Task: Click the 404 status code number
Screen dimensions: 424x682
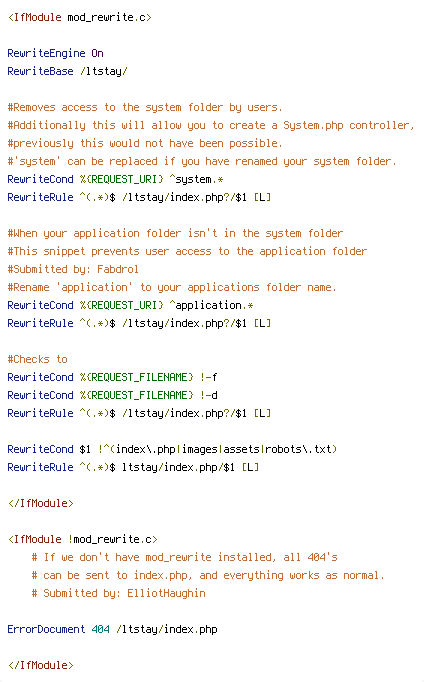Action: click(x=100, y=629)
